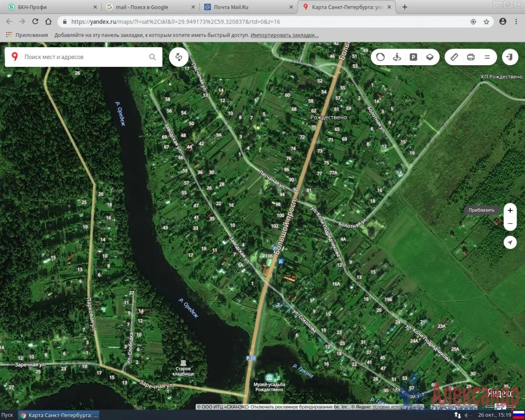Show parking layer icon
The height and width of the screenshot is (420, 525).
413,57
